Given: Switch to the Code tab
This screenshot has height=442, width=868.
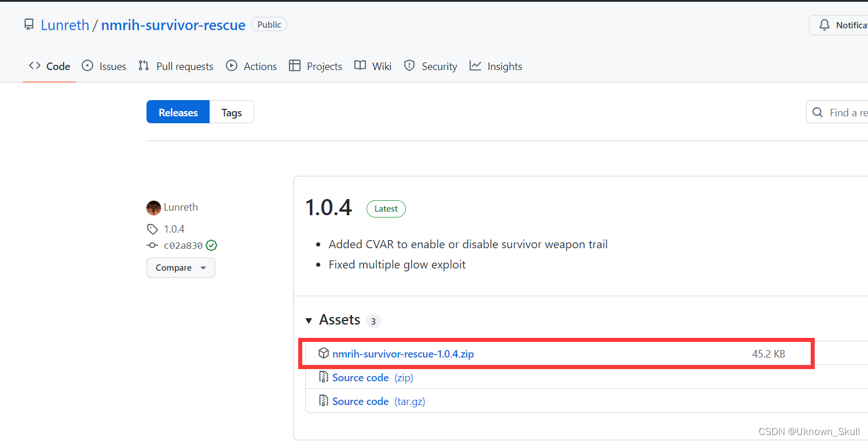Looking at the screenshot, I should (x=50, y=67).
